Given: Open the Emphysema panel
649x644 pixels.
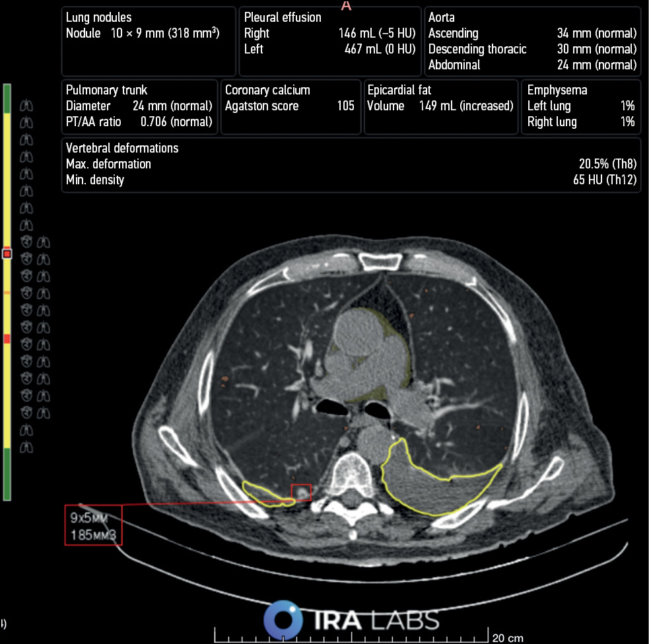Looking at the screenshot, I should [x=580, y=106].
